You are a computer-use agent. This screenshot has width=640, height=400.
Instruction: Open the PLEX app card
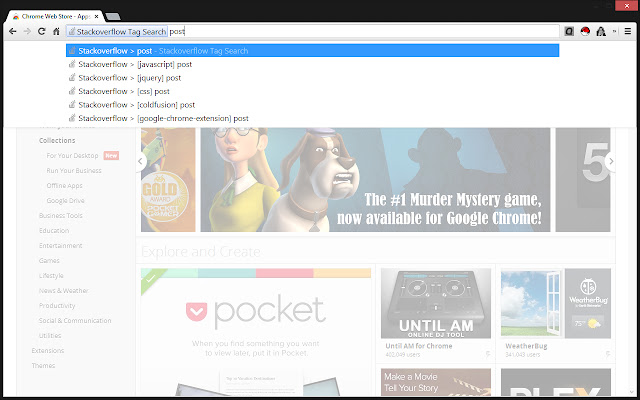pyautogui.click(x=556, y=382)
